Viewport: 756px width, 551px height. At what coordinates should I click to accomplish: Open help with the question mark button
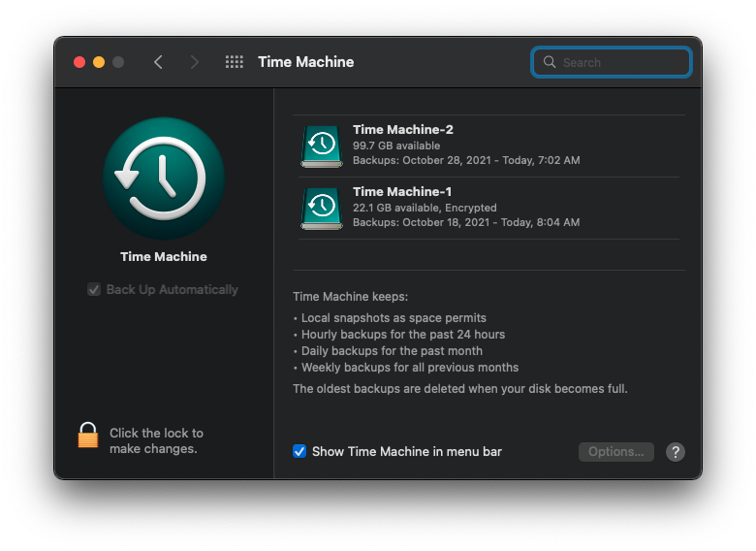tap(676, 452)
